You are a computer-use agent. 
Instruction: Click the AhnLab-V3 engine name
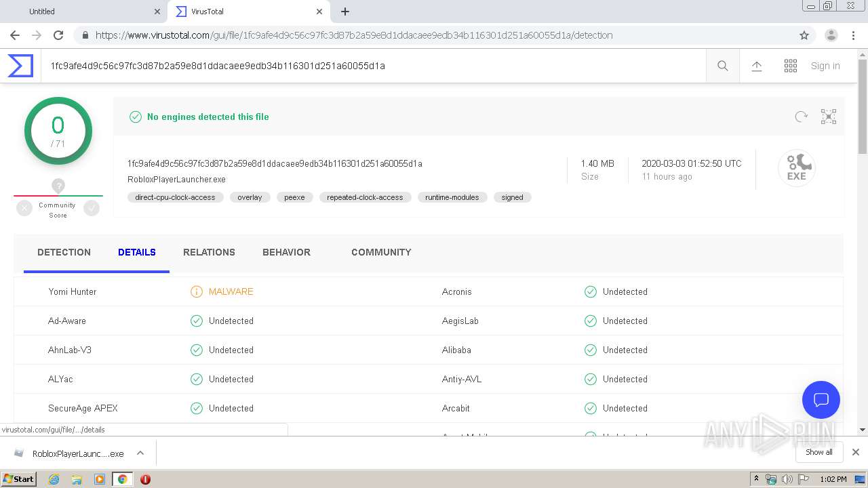click(70, 350)
